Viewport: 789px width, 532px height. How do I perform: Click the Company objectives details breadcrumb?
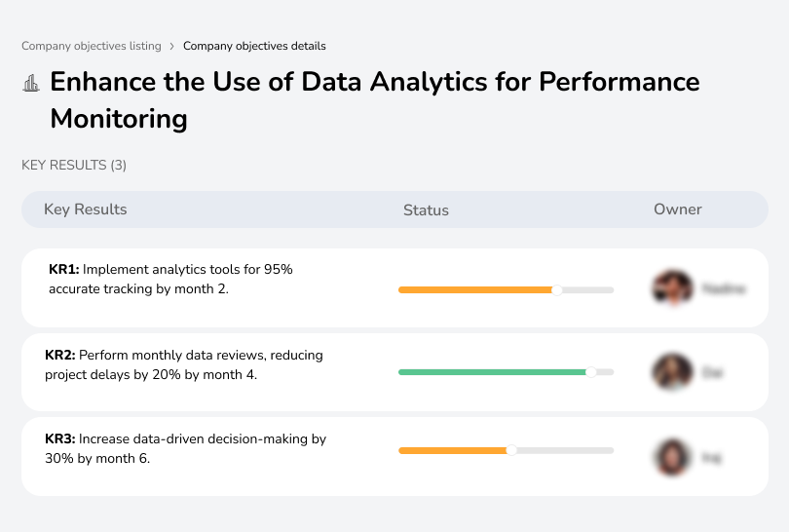[x=254, y=46]
